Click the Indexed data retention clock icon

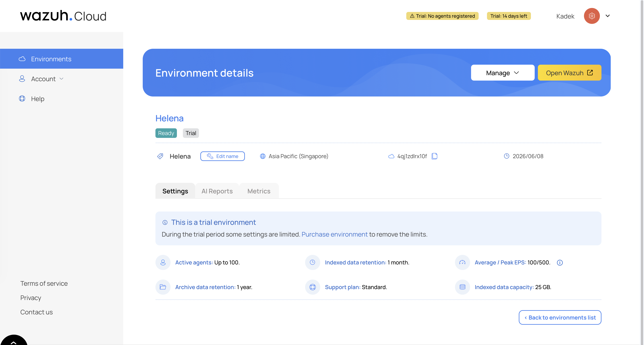[312, 262]
